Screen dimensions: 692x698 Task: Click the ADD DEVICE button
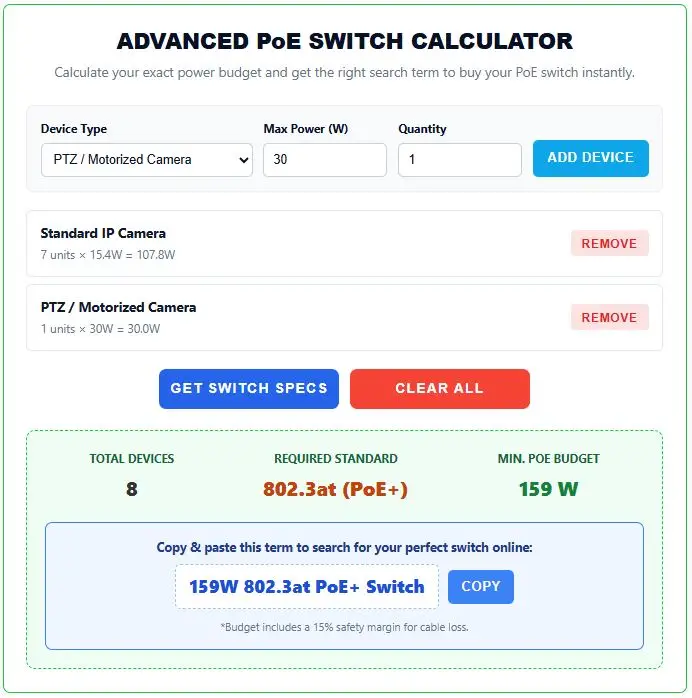591,158
